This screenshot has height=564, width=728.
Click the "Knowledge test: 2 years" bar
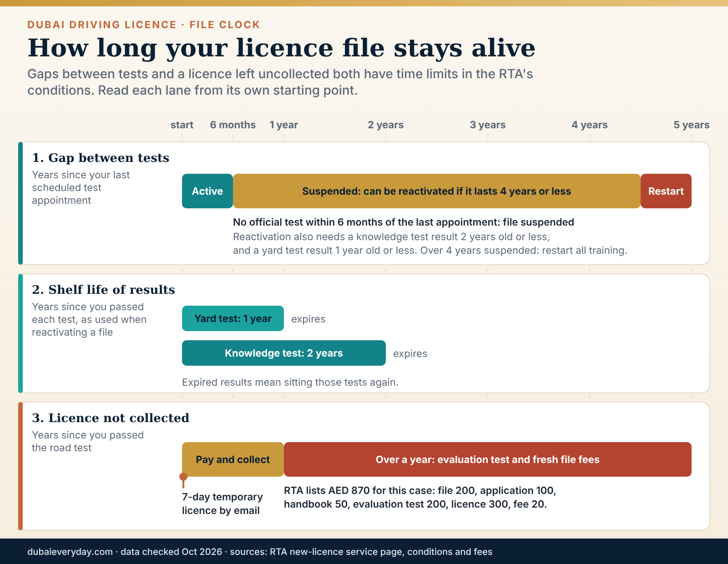click(x=284, y=353)
